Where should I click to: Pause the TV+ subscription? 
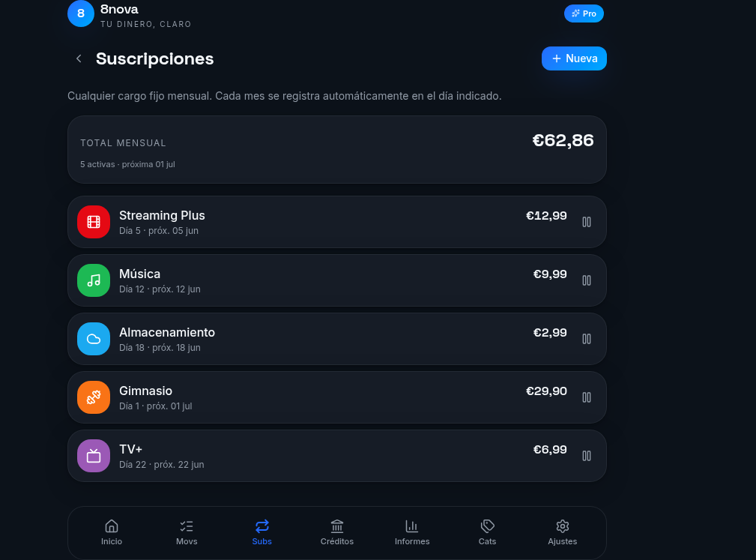click(x=586, y=455)
